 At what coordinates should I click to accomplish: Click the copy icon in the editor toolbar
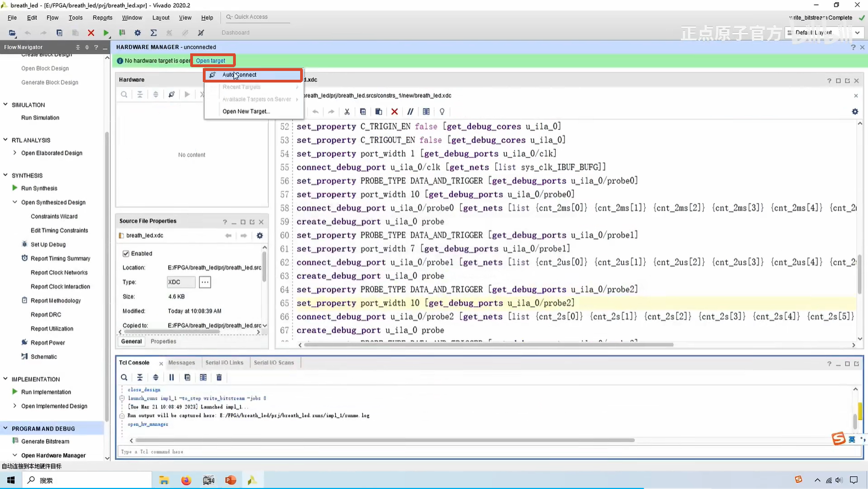(363, 112)
